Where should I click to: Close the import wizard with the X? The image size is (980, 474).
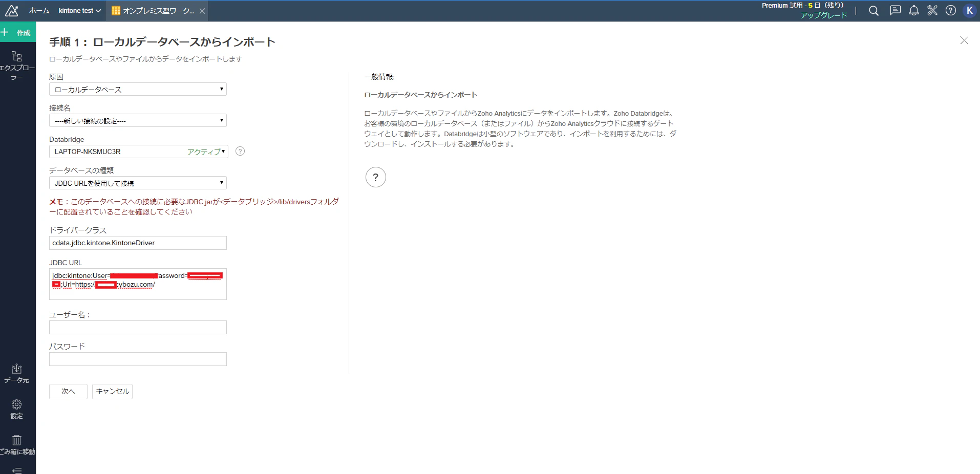(x=964, y=40)
